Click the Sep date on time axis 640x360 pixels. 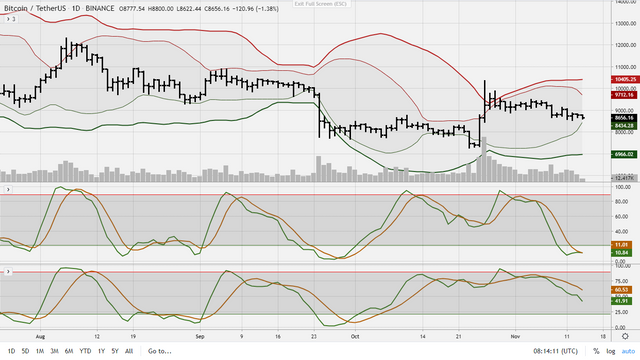200,337
